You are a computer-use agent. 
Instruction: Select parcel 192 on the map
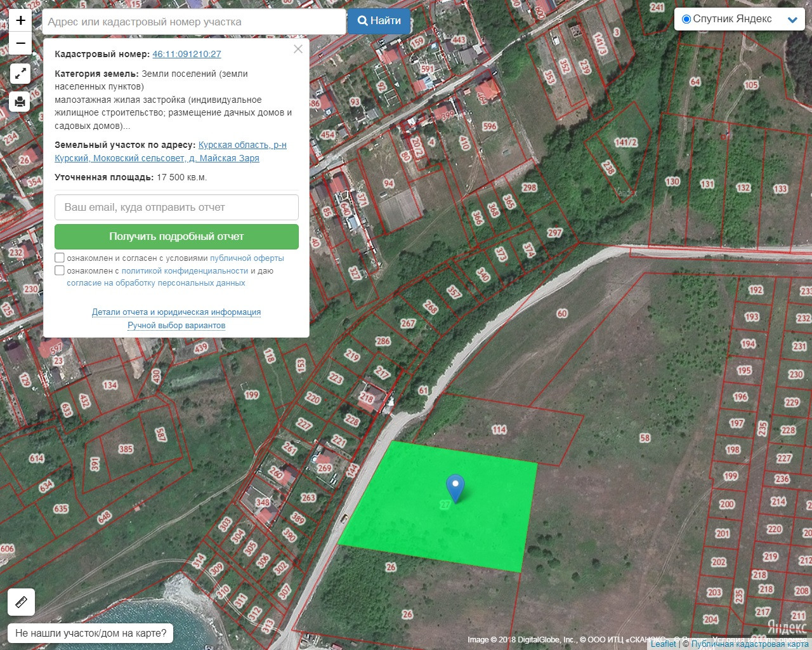756,290
